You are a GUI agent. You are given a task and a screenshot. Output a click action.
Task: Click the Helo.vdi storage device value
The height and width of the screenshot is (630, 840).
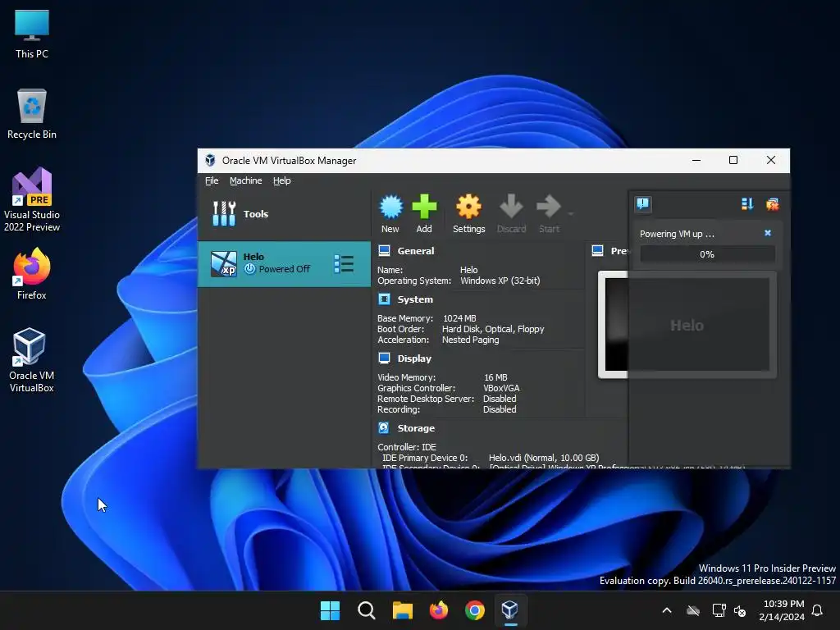[x=544, y=458]
